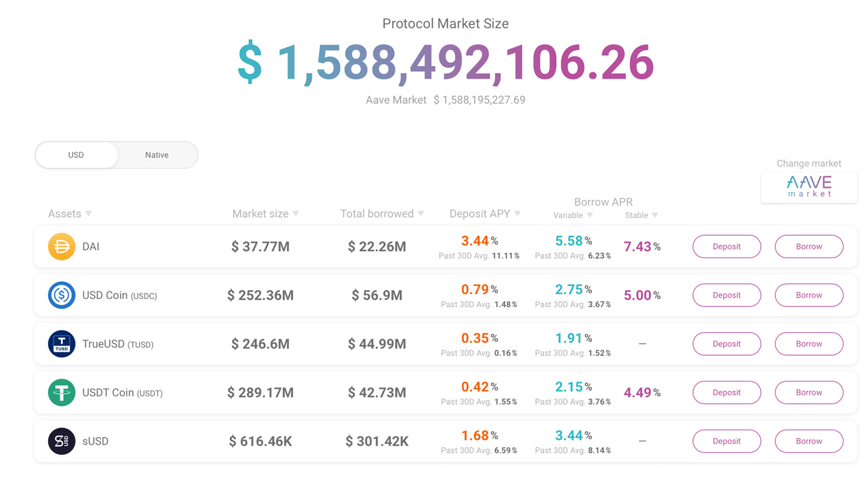The image size is (868, 488).
Task: Deposit sUSD
Action: (727, 441)
